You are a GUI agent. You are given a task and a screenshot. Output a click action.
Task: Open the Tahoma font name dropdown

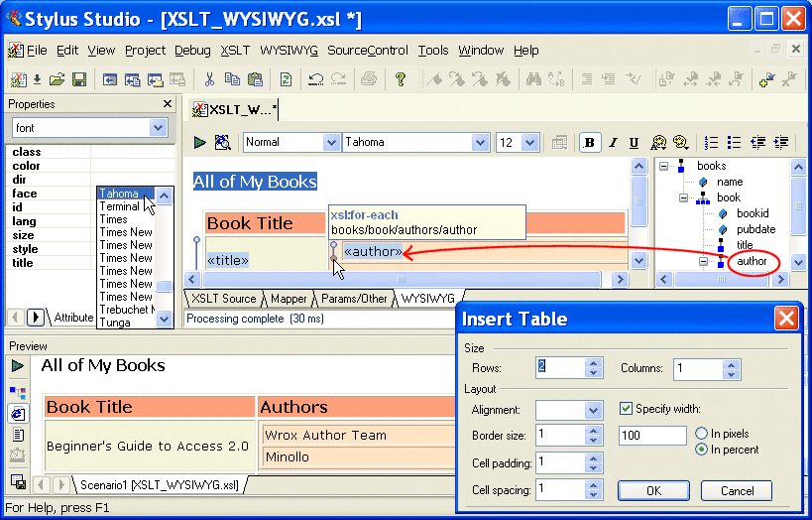pyautogui.click(x=480, y=142)
